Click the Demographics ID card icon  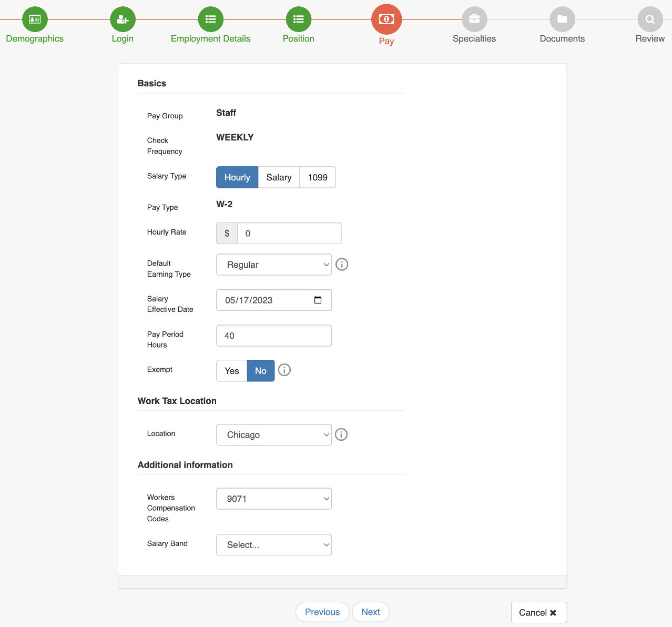tap(34, 18)
